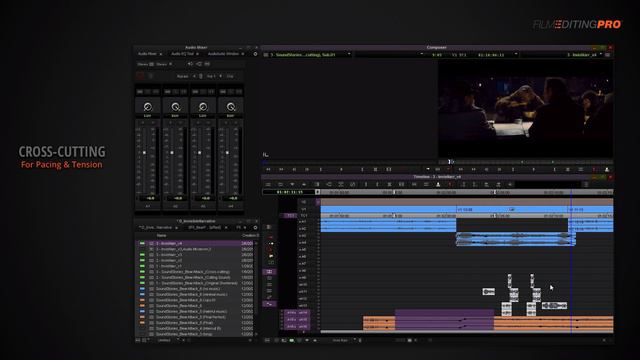Toggle the TC1 record track selector
Image resolution: width=640 pixels, height=360 pixels.
(303, 215)
